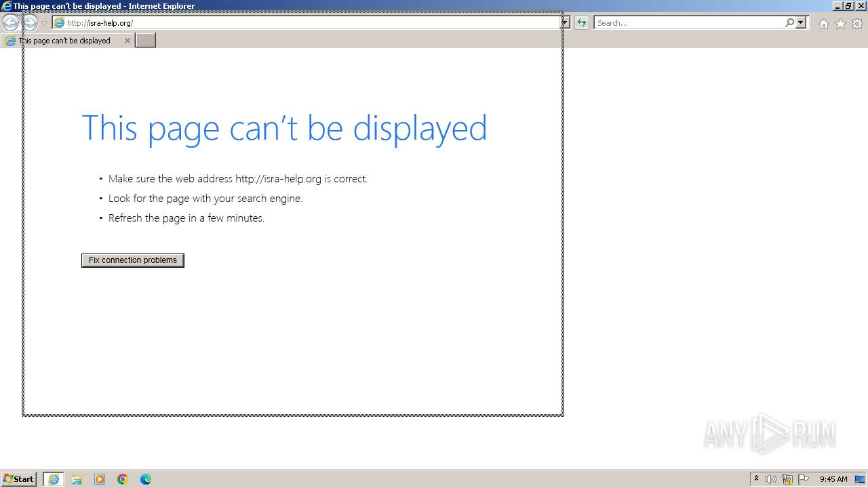Click the 9:45 AM system clock
Screen dimensions: 868x488
tap(833, 479)
